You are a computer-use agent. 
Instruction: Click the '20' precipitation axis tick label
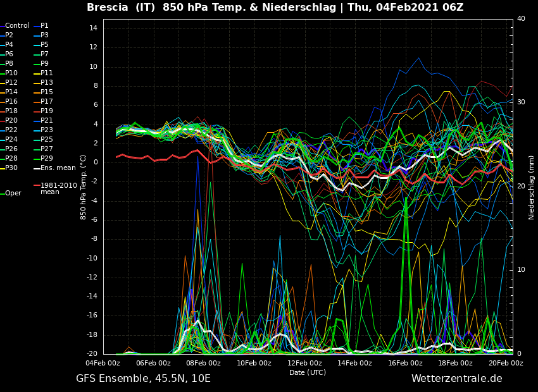(521, 186)
